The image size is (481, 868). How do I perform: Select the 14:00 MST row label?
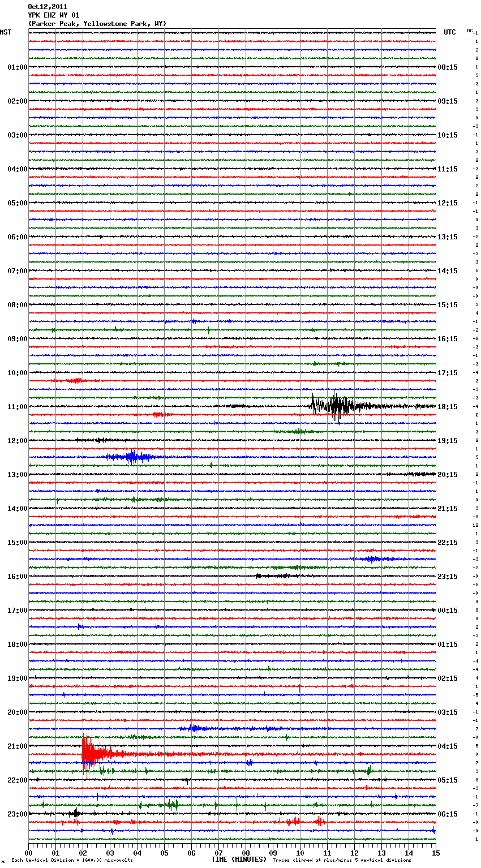pyautogui.click(x=17, y=509)
